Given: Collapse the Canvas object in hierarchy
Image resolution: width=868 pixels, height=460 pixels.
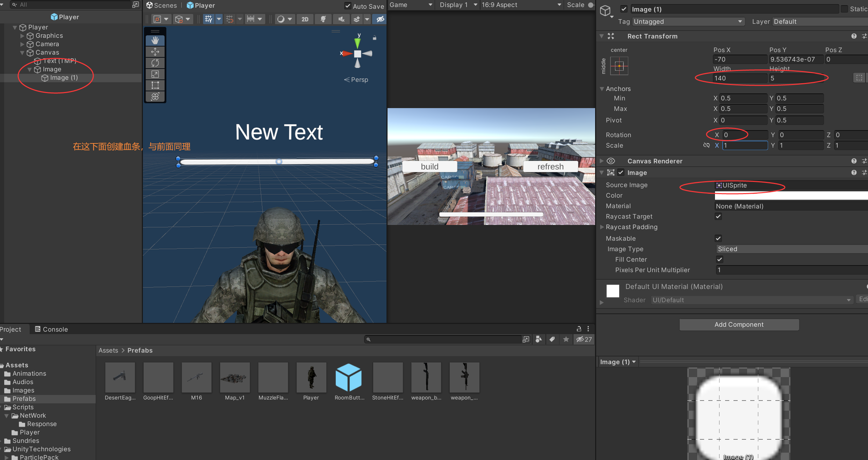Looking at the screenshot, I should 22,52.
